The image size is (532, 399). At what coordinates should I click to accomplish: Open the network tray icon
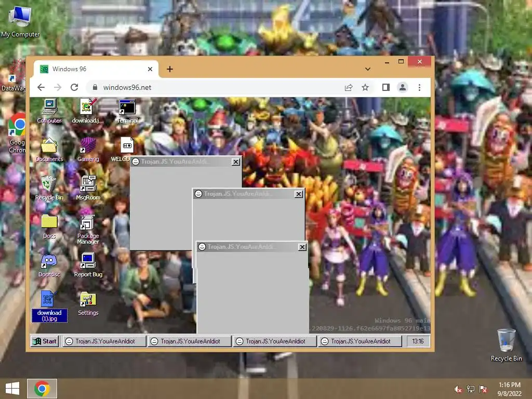[x=471, y=389]
